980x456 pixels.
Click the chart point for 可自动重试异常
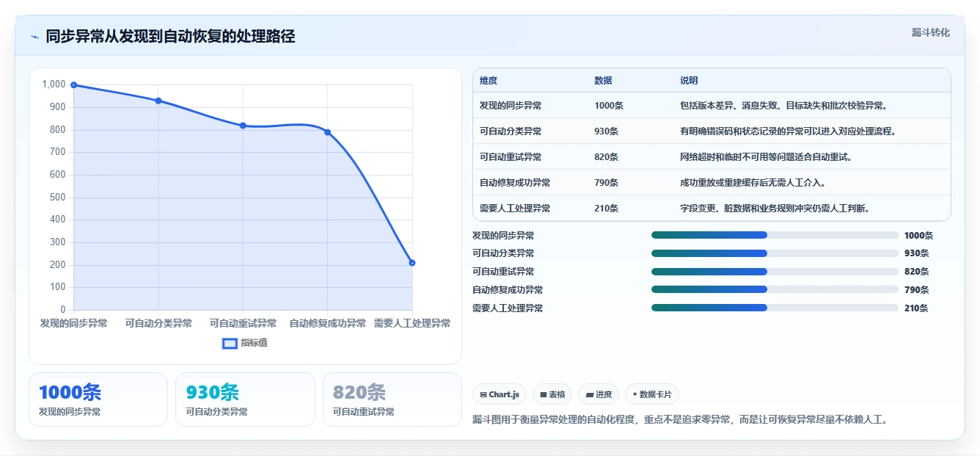point(243,126)
